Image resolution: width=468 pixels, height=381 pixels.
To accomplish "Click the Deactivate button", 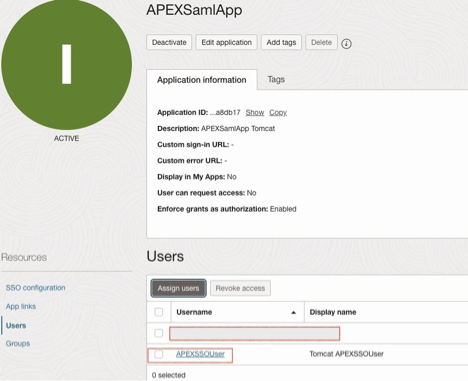I will (x=169, y=42).
